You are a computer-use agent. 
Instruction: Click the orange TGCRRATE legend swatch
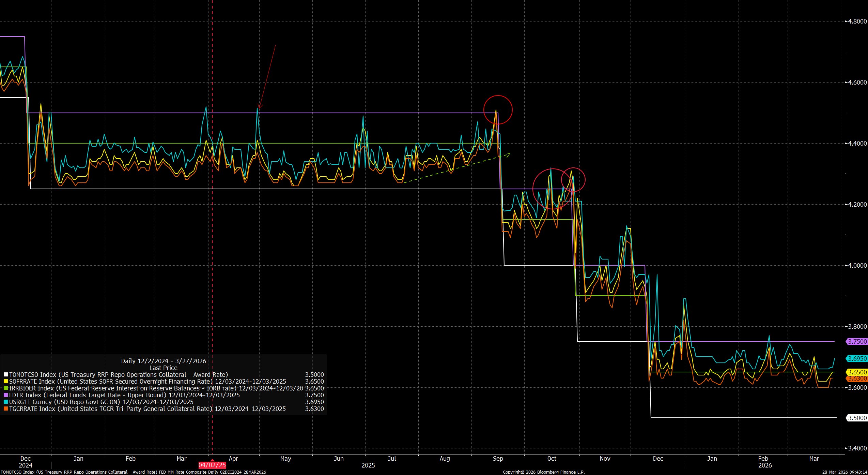tap(5, 409)
